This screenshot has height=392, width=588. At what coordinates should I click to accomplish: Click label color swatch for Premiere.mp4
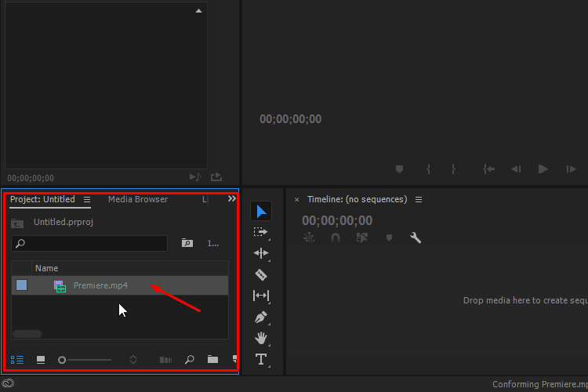point(21,285)
